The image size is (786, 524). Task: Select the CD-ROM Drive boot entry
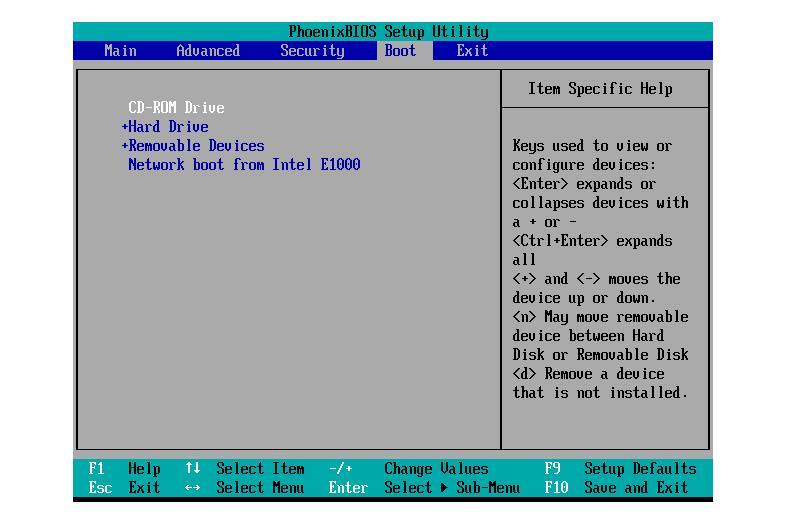pyautogui.click(x=176, y=107)
